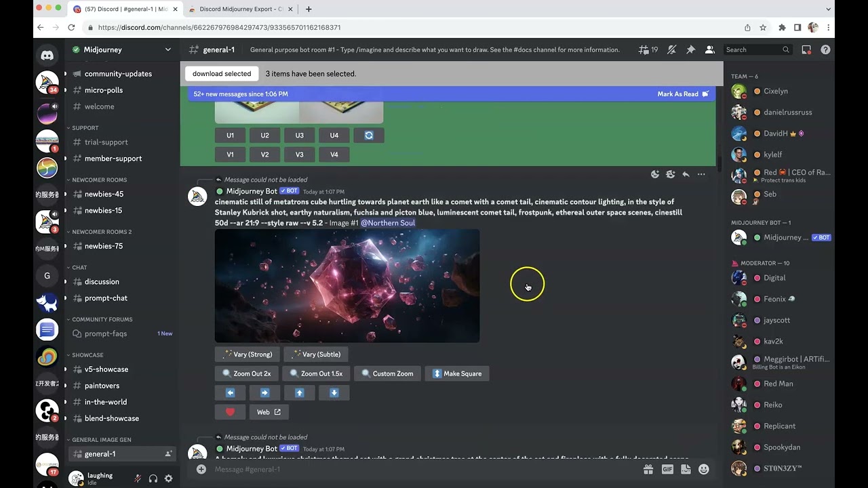Click the V2 variation button
The width and height of the screenshot is (868, 488).
[x=265, y=155]
